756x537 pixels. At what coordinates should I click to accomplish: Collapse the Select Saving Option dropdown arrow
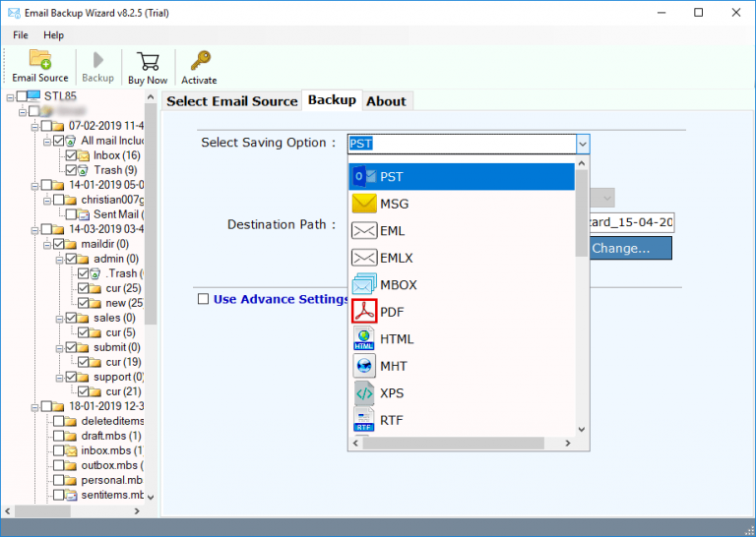tap(582, 144)
